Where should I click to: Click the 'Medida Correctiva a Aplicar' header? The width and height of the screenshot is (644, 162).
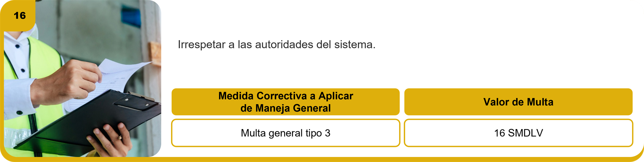coord(286,96)
